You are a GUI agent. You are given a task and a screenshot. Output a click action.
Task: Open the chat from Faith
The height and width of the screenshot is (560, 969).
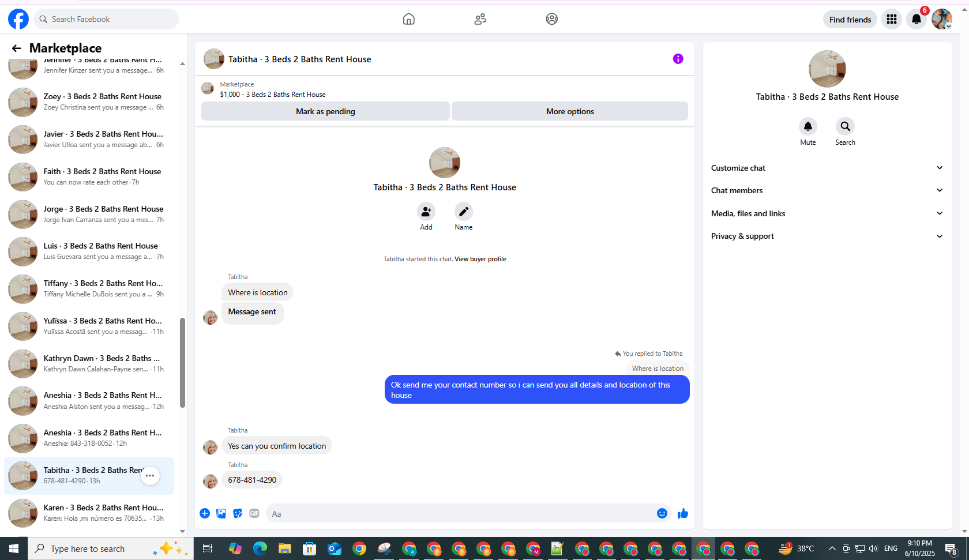(89, 177)
